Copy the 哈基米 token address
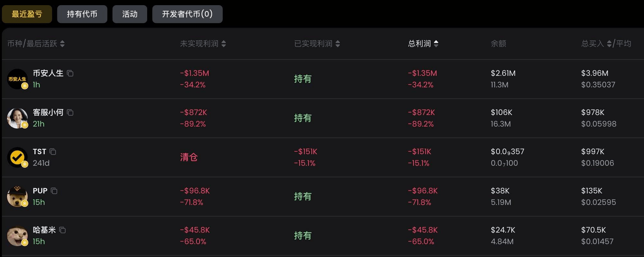644x257 pixels. pyautogui.click(x=62, y=230)
